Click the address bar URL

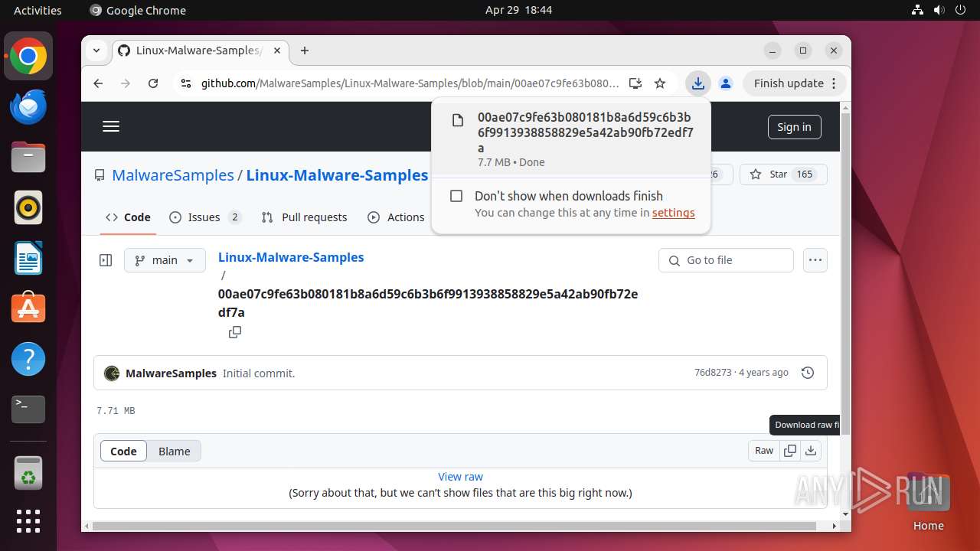point(410,83)
